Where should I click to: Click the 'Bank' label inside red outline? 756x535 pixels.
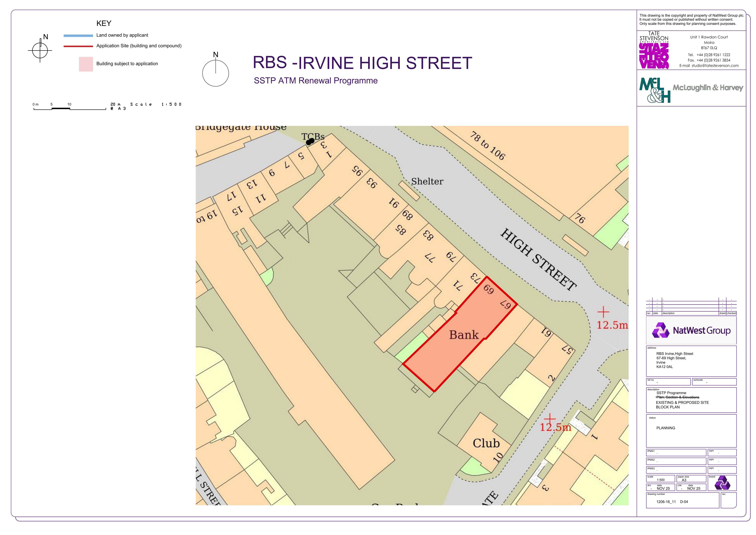(464, 335)
